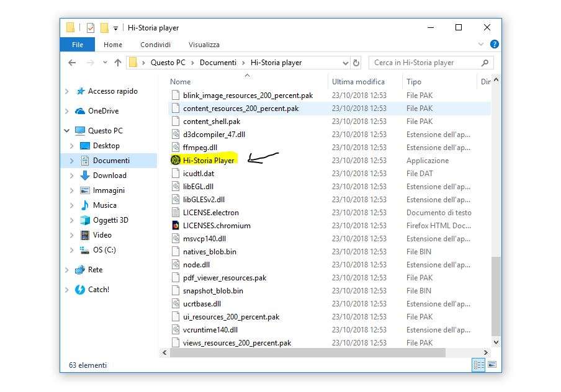Open the Visualizza ribbon tab
Screen dimensions: 561x392
click(x=204, y=45)
